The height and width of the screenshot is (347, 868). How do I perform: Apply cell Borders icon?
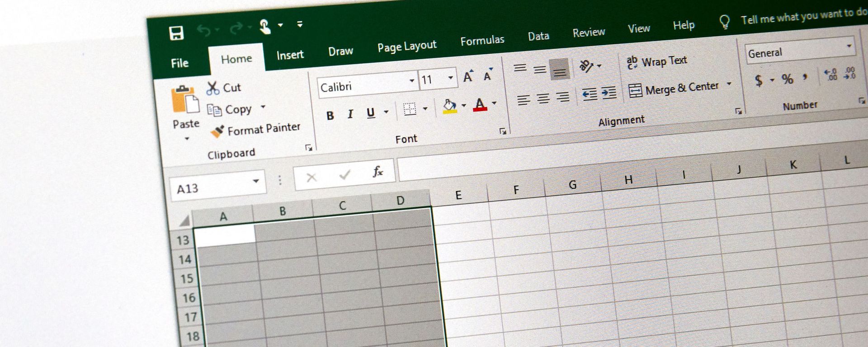click(x=410, y=109)
